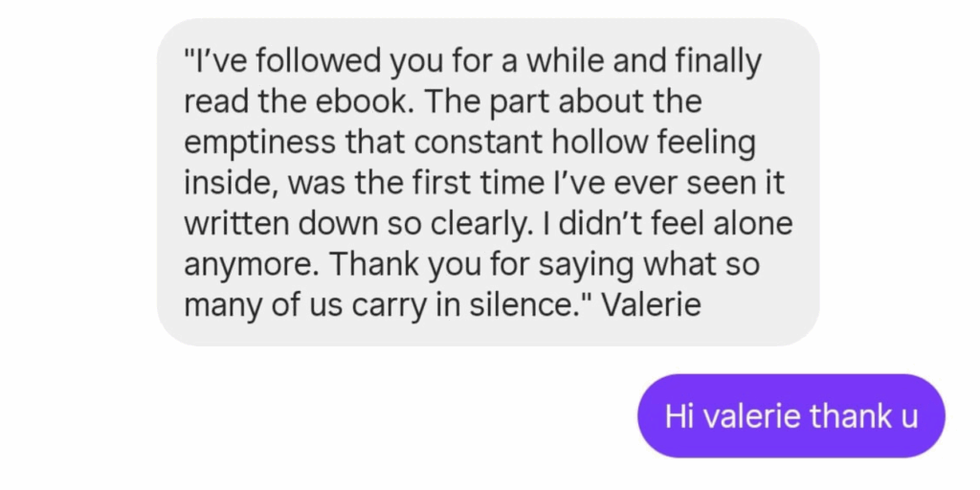
Task: Click the word "valerie" in purple reply
Action: tap(751, 416)
